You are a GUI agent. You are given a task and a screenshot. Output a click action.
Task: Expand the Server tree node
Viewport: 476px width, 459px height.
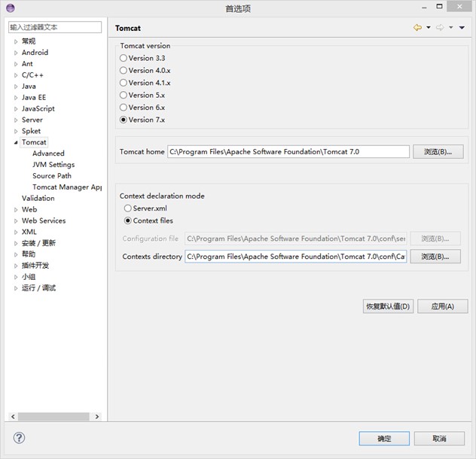pos(16,120)
